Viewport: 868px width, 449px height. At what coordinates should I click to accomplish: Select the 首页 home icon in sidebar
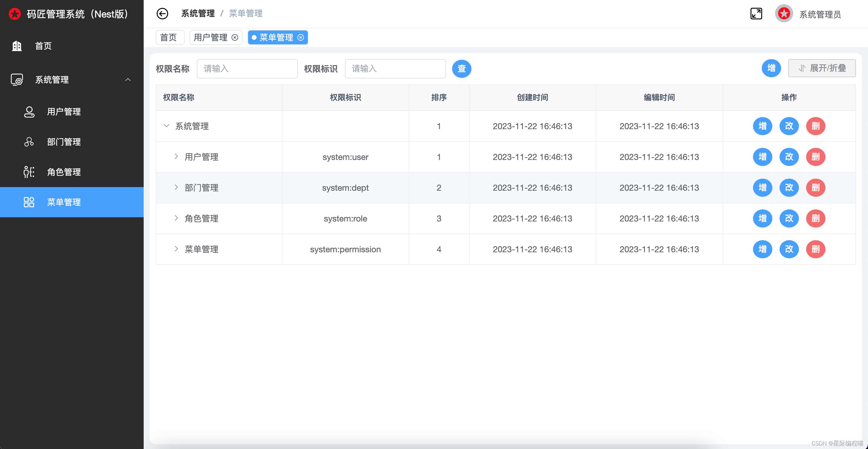(x=17, y=46)
